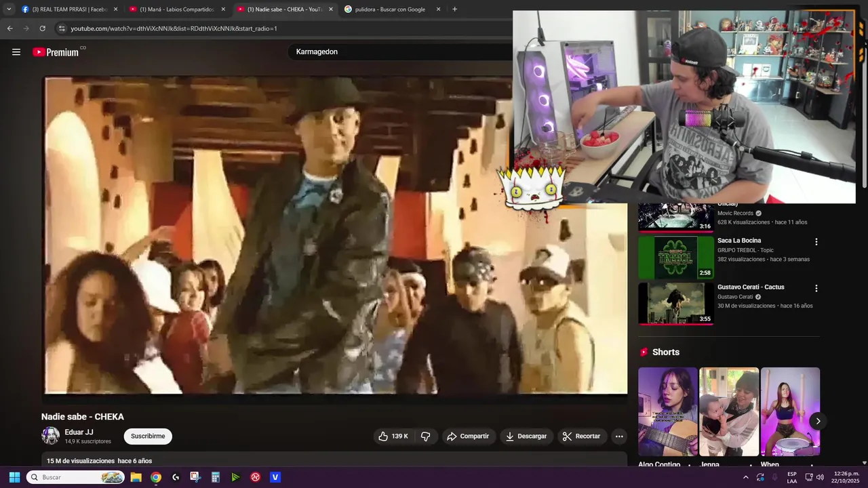Reload the page with refresh icon
The image size is (868, 488).
(42, 28)
